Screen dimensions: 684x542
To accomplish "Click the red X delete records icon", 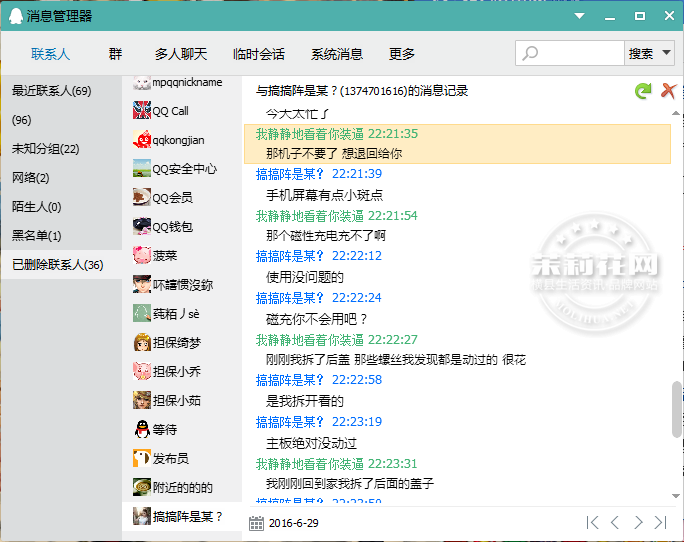I will tap(668, 91).
